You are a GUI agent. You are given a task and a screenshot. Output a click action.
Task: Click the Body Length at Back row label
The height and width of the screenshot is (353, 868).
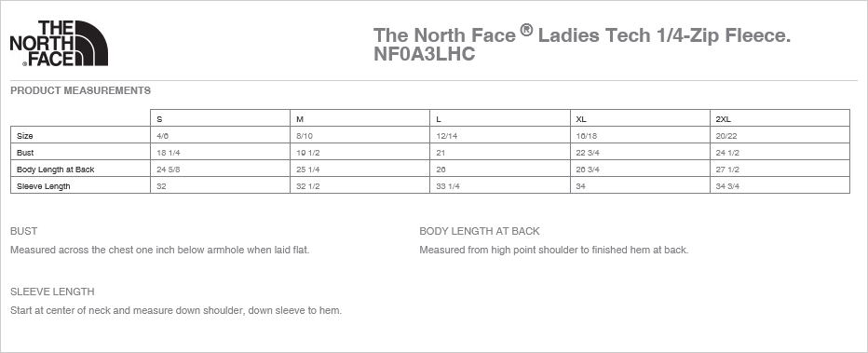click(x=55, y=170)
